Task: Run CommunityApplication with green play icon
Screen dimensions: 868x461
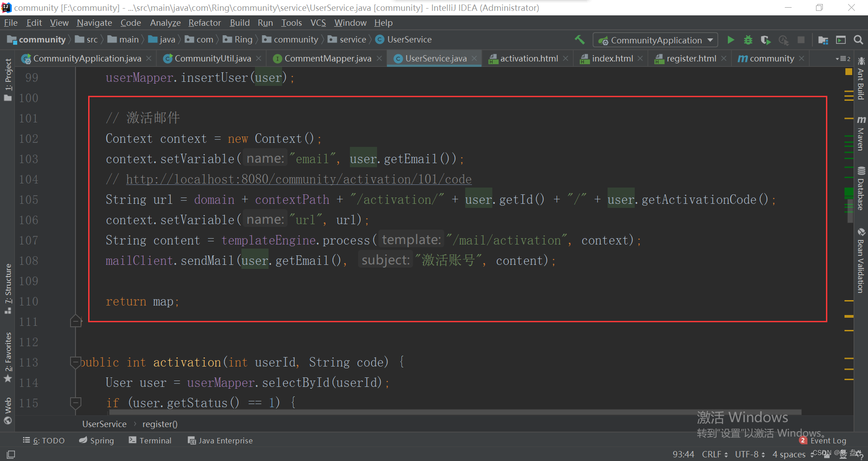Action: tap(731, 40)
